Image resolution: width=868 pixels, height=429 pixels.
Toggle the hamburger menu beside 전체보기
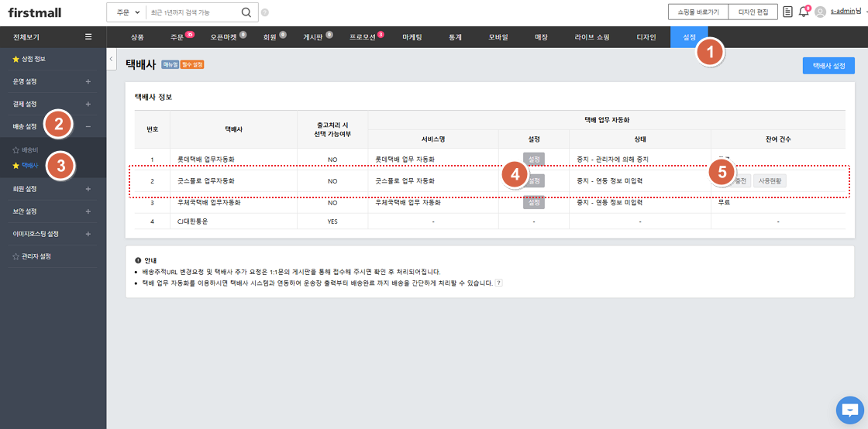click(x=88, y=37)
